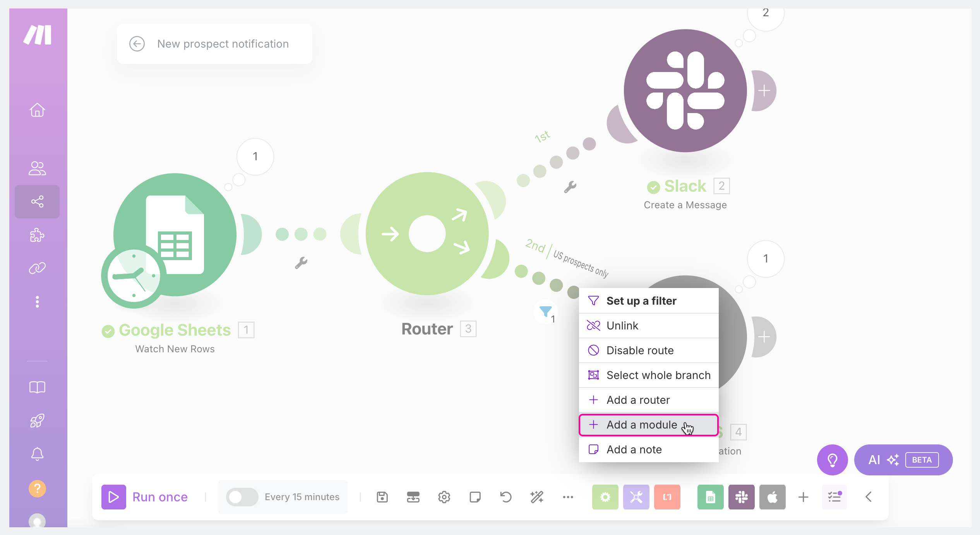Open wrench on 1st route connection
This screenshot has height=535, width=980.
coord(570,187)
